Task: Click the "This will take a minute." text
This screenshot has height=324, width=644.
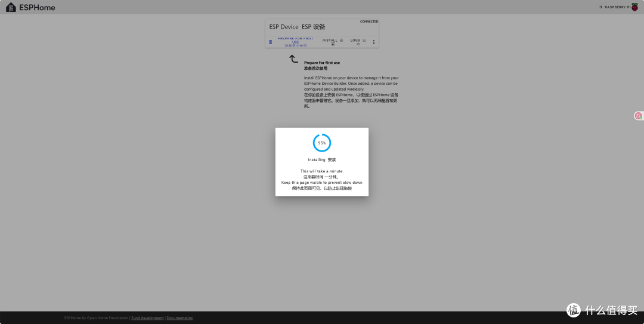Action: point(321,171)
